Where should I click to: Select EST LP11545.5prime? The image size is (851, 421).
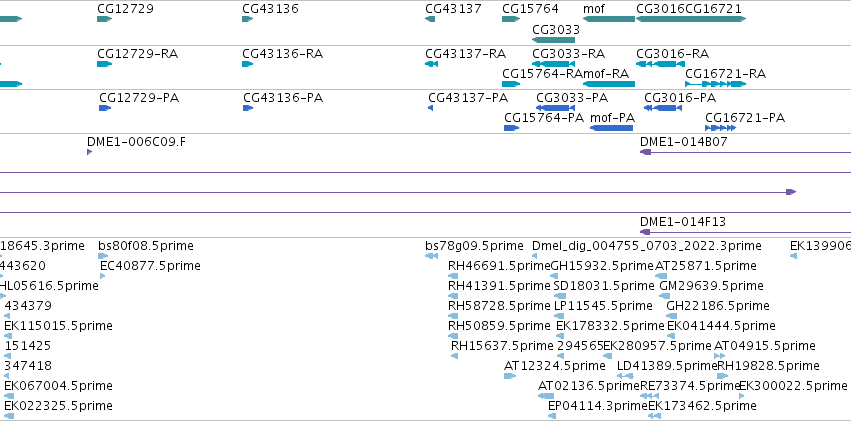(603, 306)
